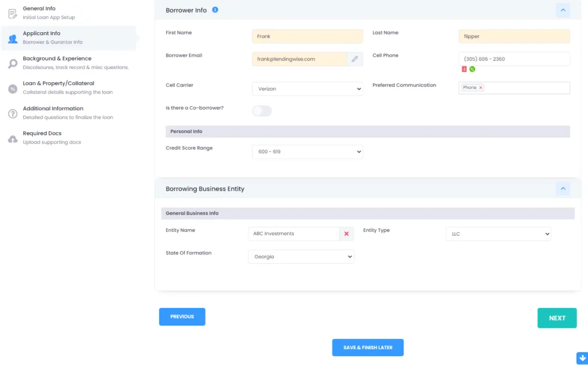588x367 pixels.
Task: Click the pencil icon to edit Borrower Email
Action: 355,59
